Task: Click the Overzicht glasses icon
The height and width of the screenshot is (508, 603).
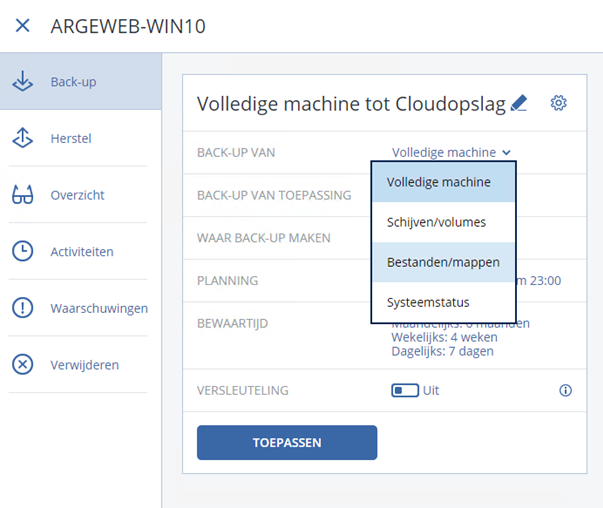Action: 22,194
